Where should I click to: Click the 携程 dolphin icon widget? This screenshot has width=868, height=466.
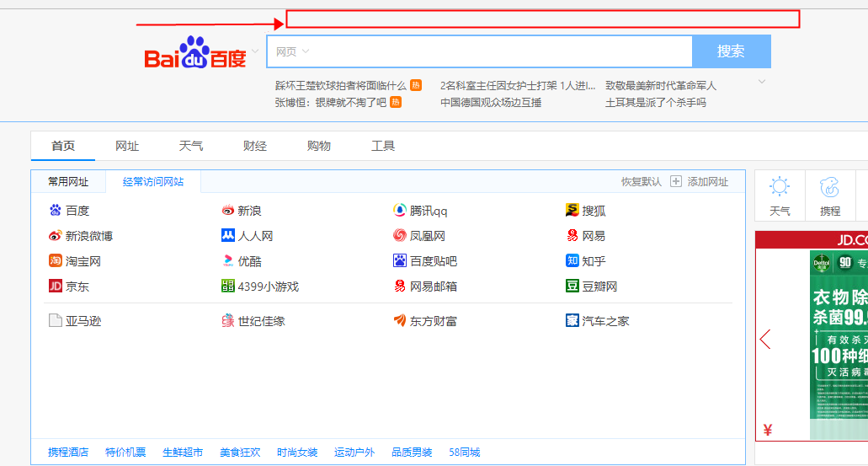click(830, 188)
